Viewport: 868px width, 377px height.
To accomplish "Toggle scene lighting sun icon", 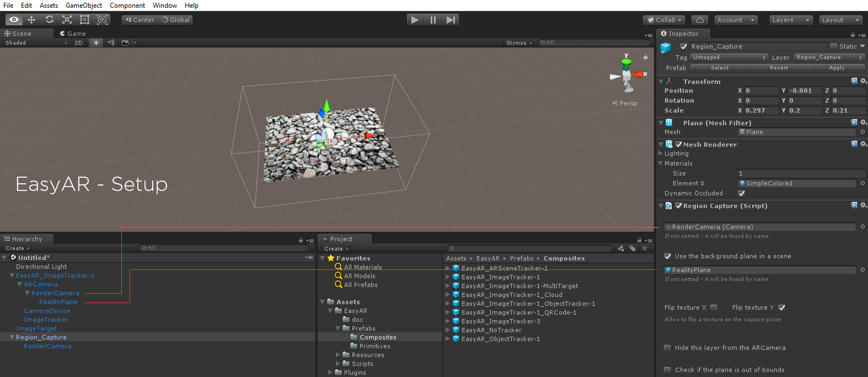I will point(97,43).
